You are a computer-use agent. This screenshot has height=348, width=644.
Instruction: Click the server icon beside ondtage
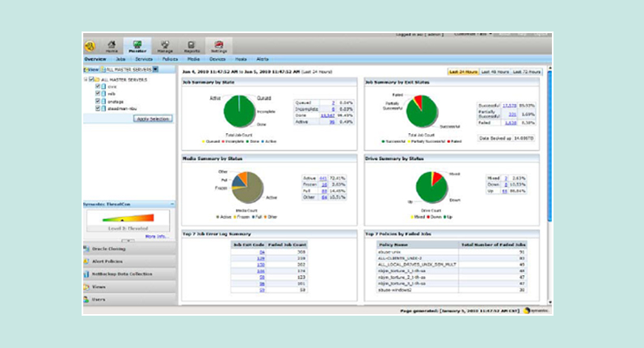(103, 102)
